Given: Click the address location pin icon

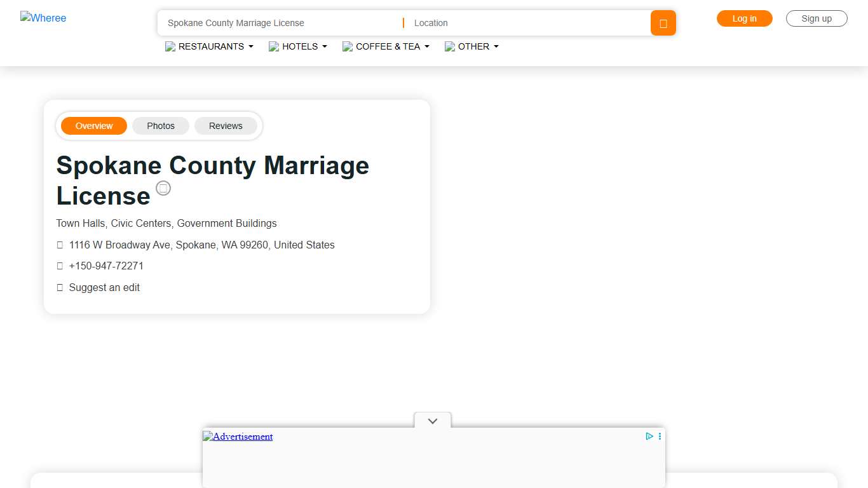Looking at the screenshot, I should (x=60, y=245).
